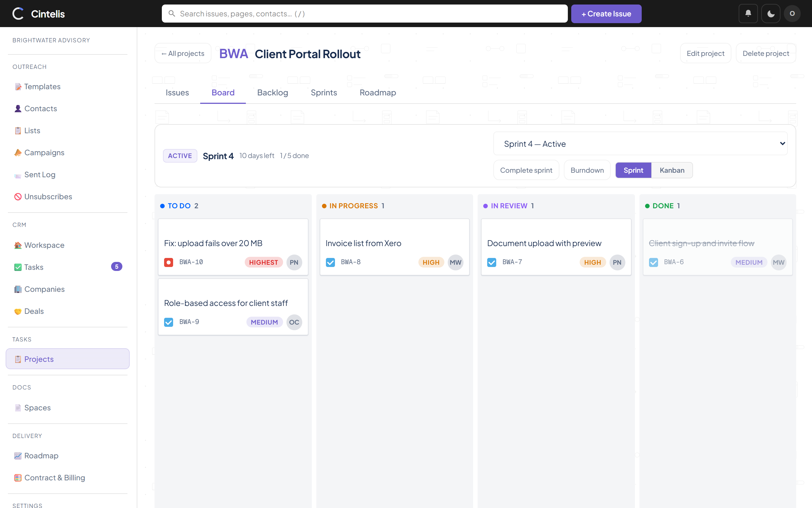Click the BWA-8 checkbox icon
The width and height of the screenshot is (812, 508).
(330, 262)
